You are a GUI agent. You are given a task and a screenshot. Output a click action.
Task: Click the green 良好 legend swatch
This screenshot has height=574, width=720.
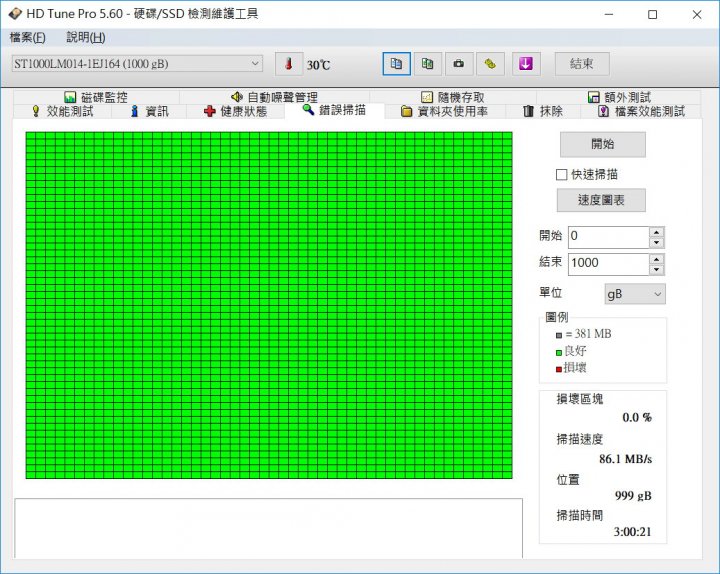pos(559,353)
